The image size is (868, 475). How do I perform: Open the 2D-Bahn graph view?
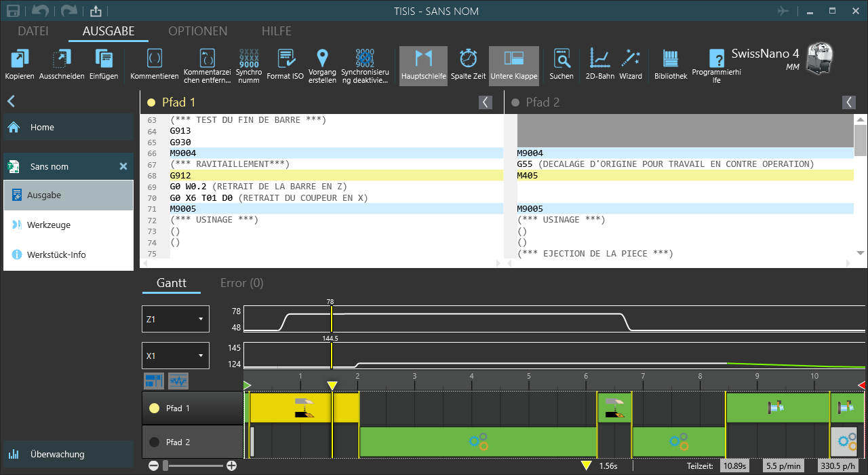(x=599, y=59)
